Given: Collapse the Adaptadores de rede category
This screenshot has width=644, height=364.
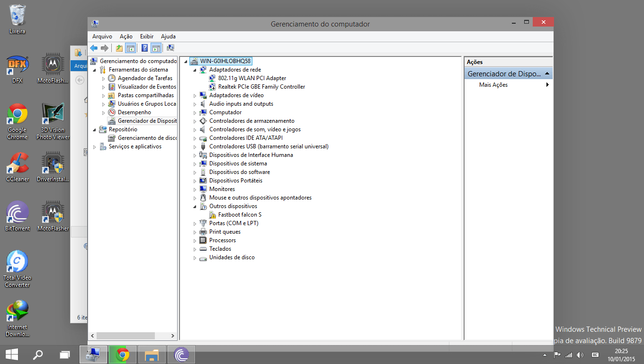Looking at the screenshot, I should (195, 70).
